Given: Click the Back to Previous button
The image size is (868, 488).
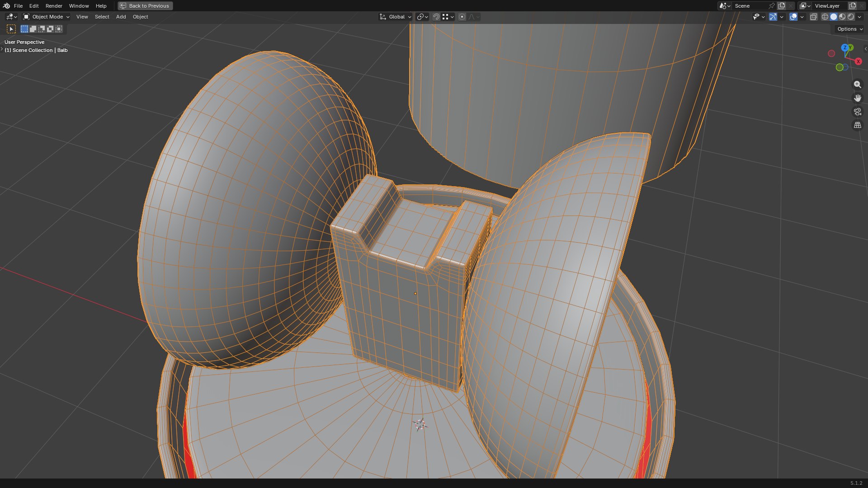Looking at the screenshot, I should [145, 6].
